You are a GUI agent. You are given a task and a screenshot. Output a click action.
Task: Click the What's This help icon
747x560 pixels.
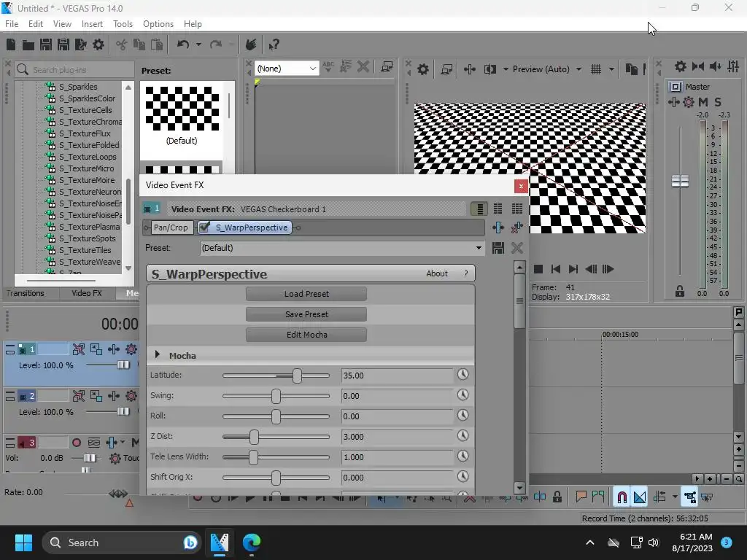(x=274, y=44)
